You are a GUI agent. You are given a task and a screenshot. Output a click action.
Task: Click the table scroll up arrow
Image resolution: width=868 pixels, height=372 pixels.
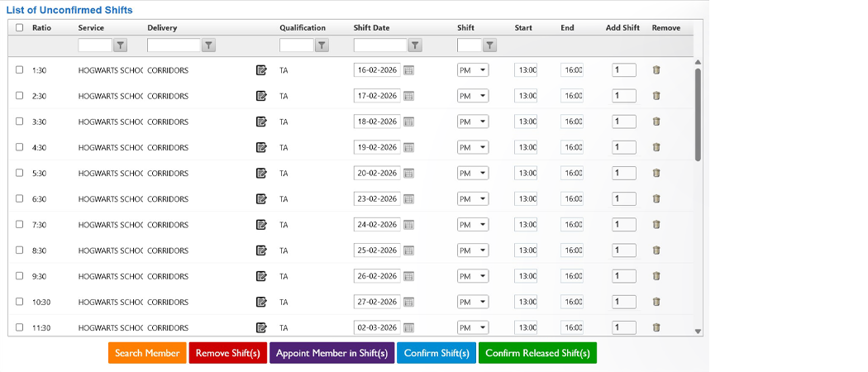[x=698, y=62]
